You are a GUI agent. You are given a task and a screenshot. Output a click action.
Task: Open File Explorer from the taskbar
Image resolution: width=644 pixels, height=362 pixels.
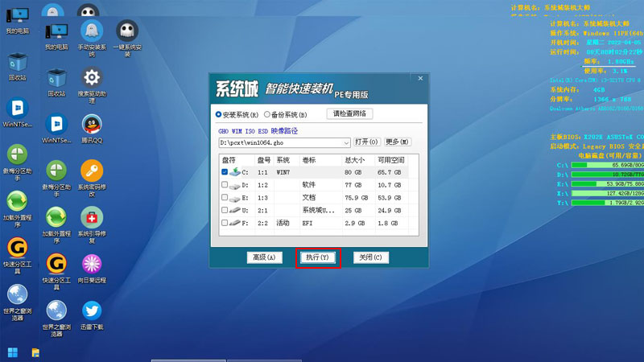pos(35,352)
